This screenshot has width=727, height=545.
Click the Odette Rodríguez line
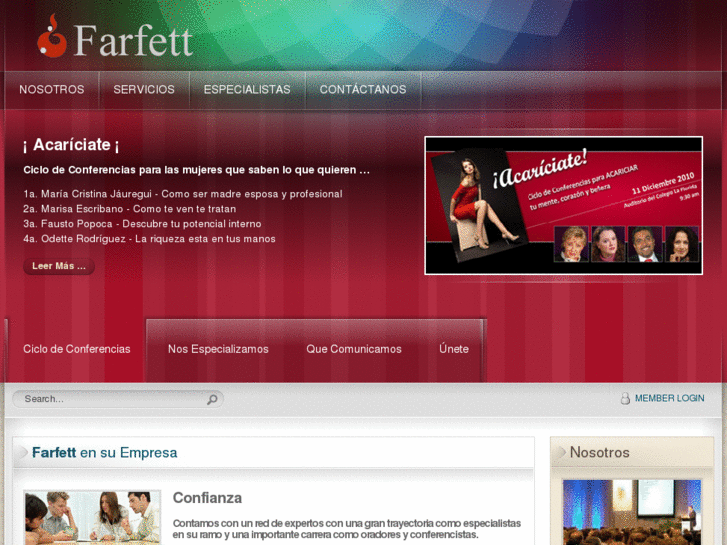[149, 239]
